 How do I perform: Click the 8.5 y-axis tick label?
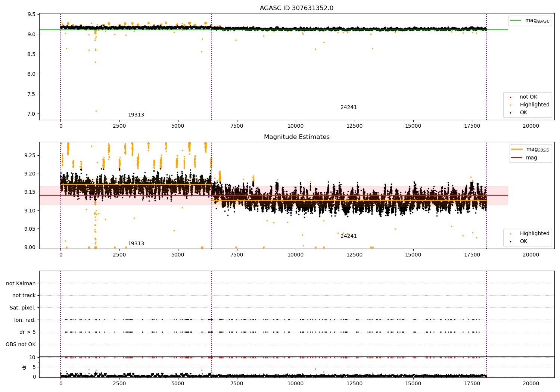(x=31, y=54)
